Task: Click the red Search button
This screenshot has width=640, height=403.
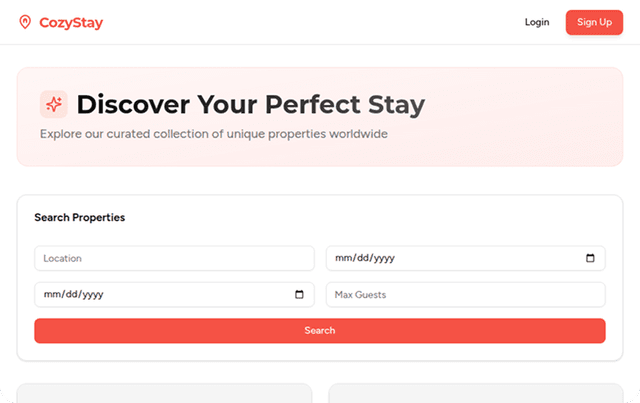Action: click(320, 330)
